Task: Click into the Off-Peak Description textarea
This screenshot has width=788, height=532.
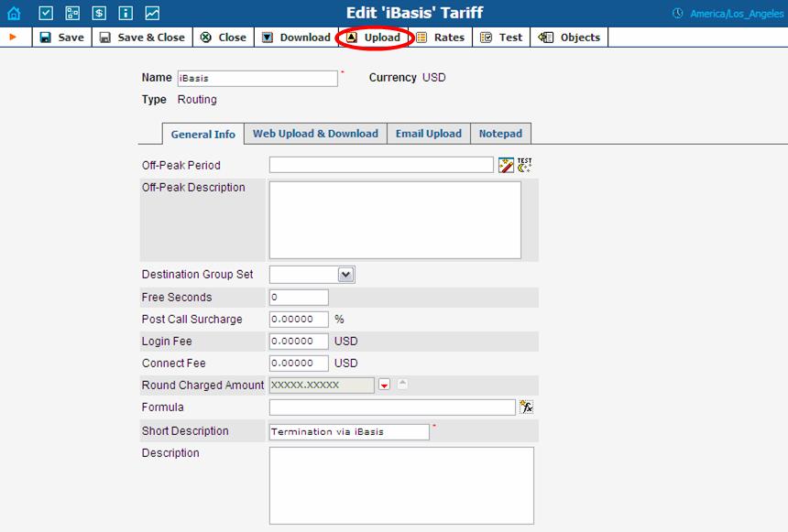Action: pyautogui.click(x=395, y=220)
